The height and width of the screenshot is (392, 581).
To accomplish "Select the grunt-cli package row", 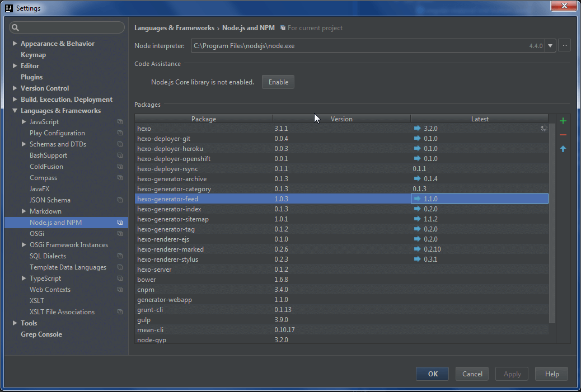I will (341, 309).
